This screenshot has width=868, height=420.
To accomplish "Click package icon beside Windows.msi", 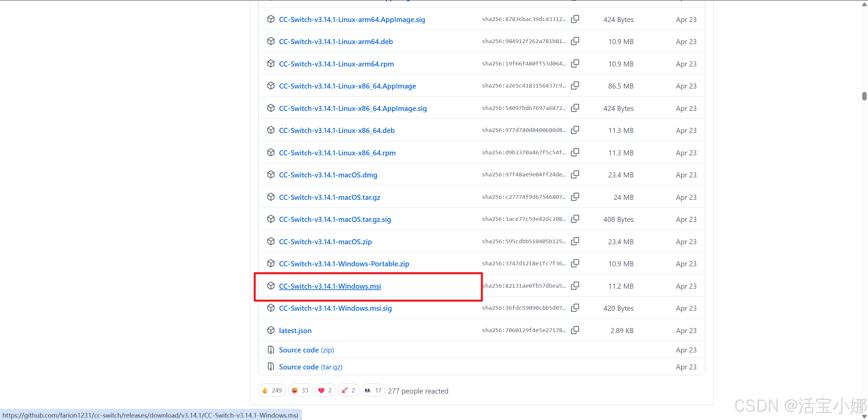I will coord(271,286).
